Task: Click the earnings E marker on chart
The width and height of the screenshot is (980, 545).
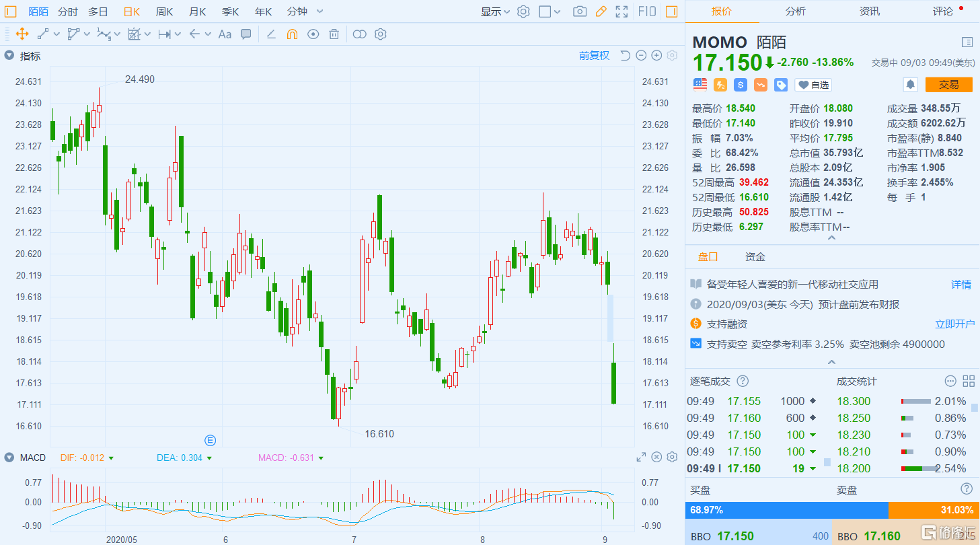Action: tap(211, 440)
